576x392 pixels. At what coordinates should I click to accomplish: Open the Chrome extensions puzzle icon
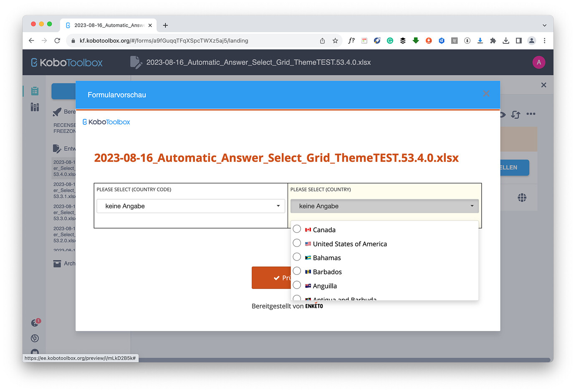point(493,41)
